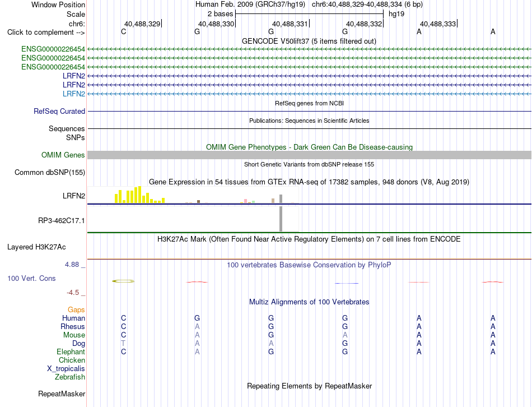Viewport: 532px width, 407px height.
Task: Open the RefSeq Curated track label
Action: click(59, 111)
